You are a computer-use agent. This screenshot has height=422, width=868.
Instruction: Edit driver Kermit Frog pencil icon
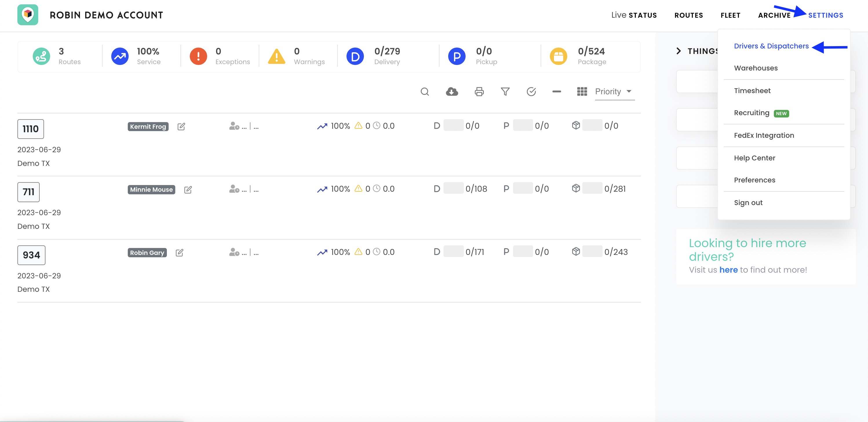181,126
